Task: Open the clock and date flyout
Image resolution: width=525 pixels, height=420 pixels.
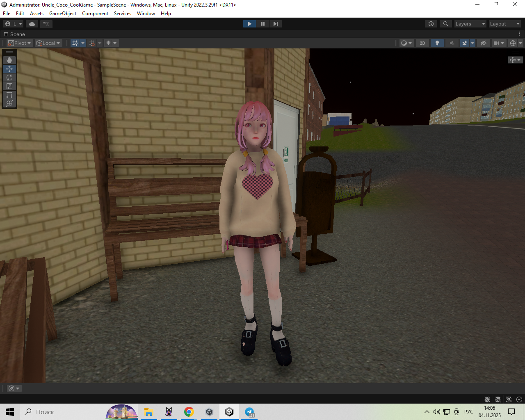Action: [490, 412]
